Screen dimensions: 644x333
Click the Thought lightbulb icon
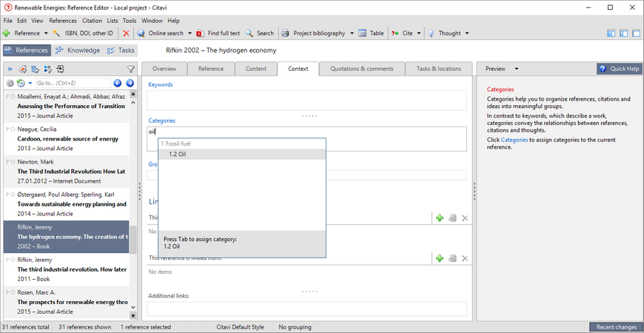[x=432, y=33]
